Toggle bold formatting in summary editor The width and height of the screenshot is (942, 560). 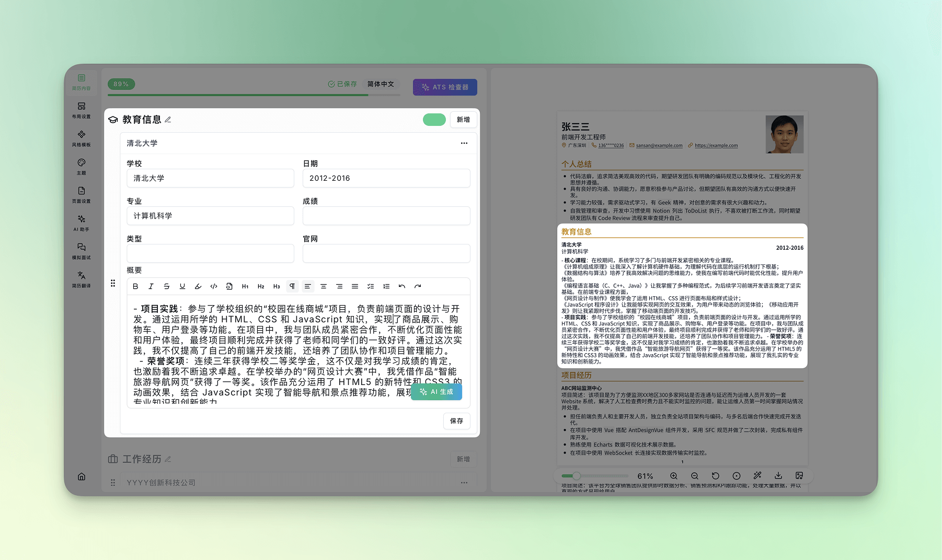click(x=135, y=286)
